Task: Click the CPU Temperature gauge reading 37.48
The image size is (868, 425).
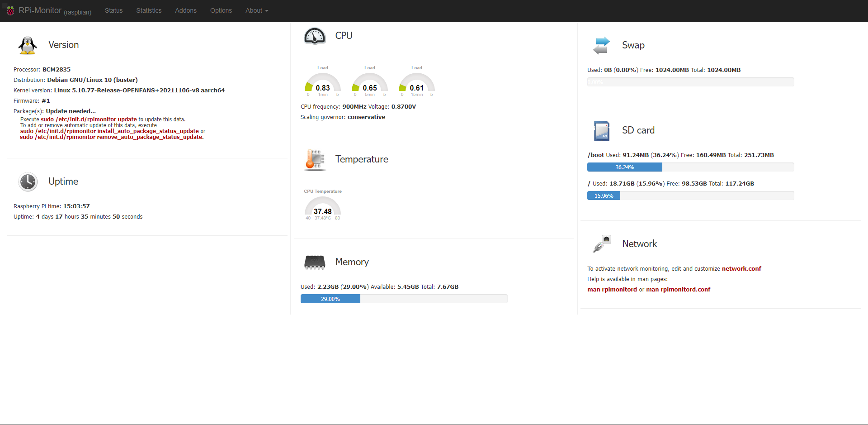Action: [323, 208]
